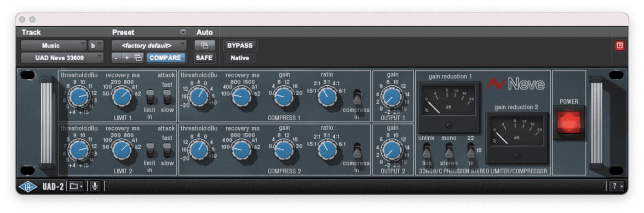644x213 pixels.
Task: Toggle LIMIT 1 limit in switch
Action: pos(150,97)
